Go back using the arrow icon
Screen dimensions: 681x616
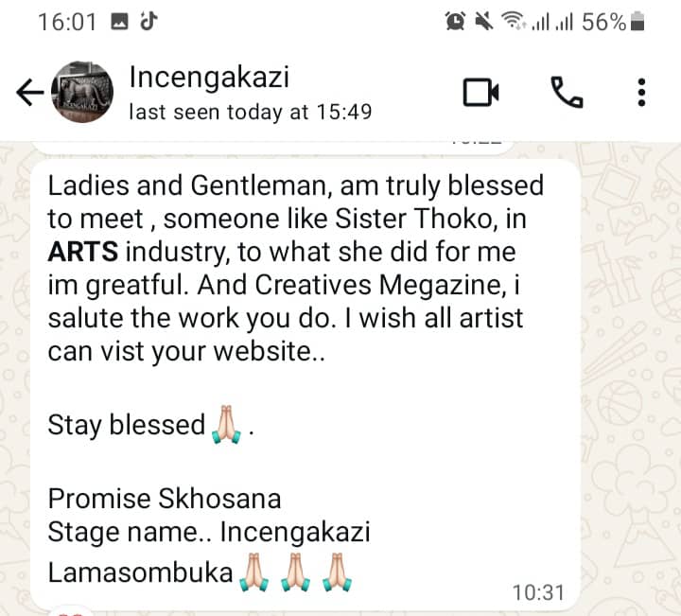coord(30,92)
